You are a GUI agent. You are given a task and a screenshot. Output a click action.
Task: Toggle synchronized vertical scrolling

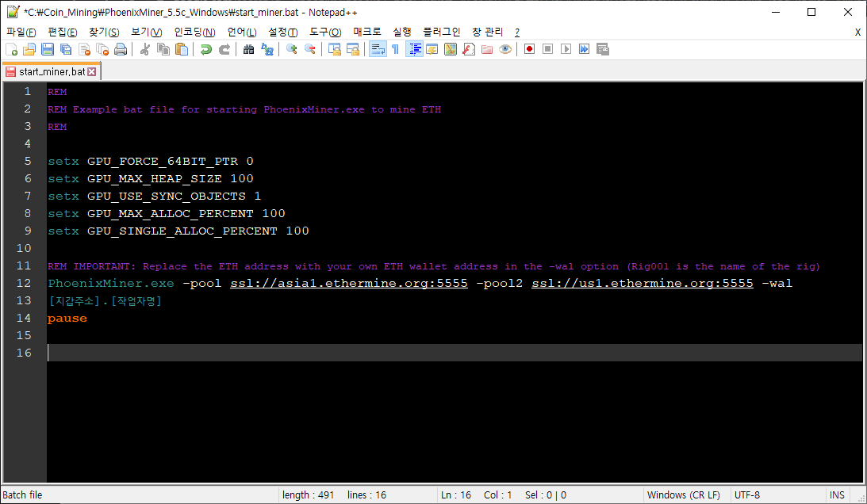(335, 49)
